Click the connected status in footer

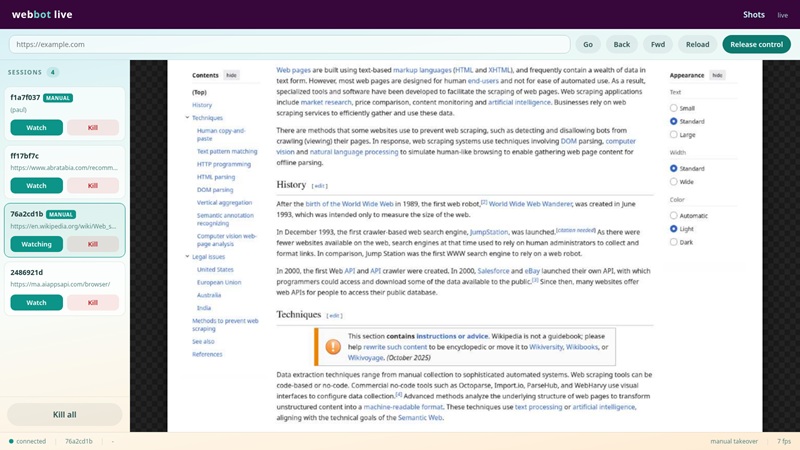point(27,441)
